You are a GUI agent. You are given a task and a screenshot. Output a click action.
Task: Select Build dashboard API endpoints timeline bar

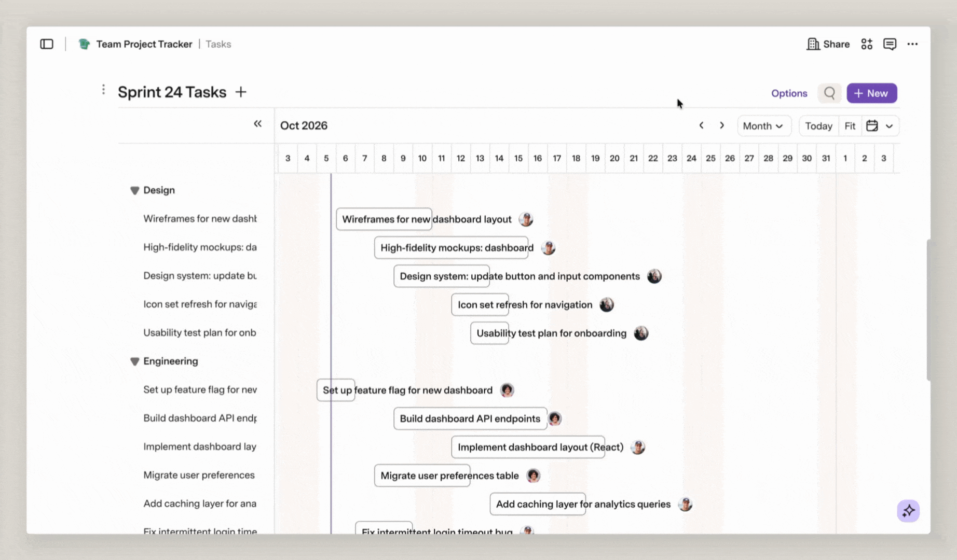coord(470,419)
